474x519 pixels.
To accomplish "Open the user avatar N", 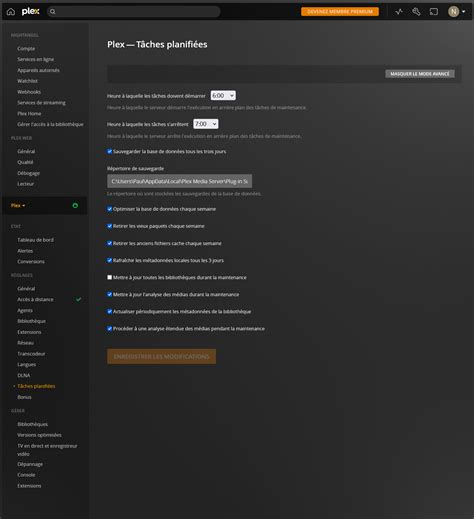I will (x=453, y=12).
